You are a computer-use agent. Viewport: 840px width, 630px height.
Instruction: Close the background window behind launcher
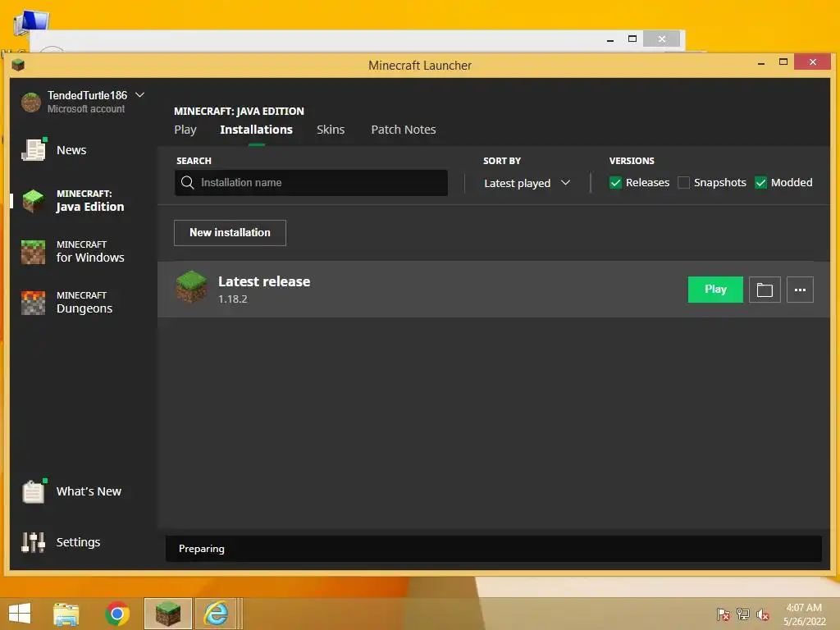[662, 39]
